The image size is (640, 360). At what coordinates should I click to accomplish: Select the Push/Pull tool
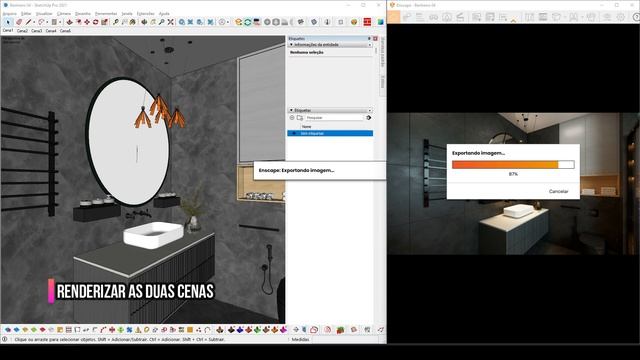69,22
